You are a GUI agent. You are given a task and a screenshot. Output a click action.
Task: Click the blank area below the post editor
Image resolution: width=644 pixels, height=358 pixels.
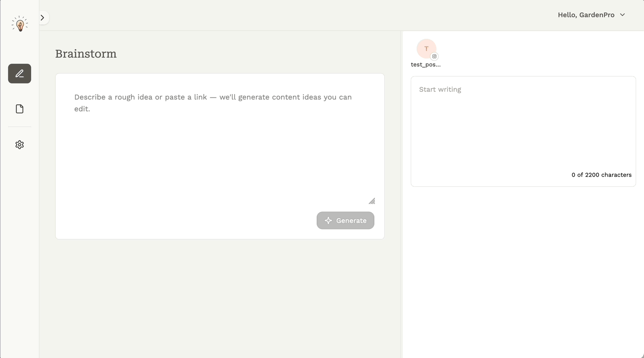coord(523,270)
